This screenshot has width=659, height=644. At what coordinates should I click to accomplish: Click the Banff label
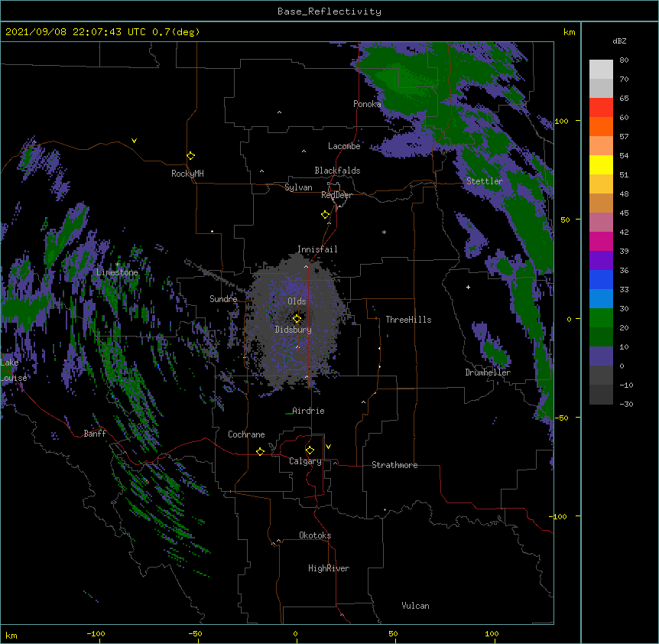point(95,434)
